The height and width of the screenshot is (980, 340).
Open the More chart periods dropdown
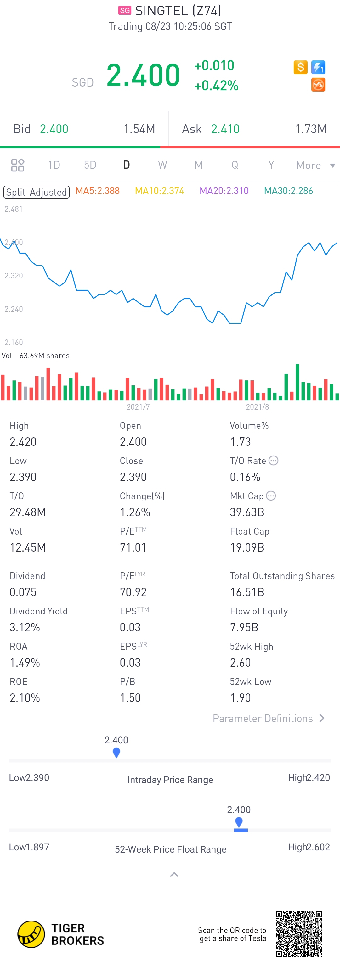pyautogui.click(x=315, y=165)
